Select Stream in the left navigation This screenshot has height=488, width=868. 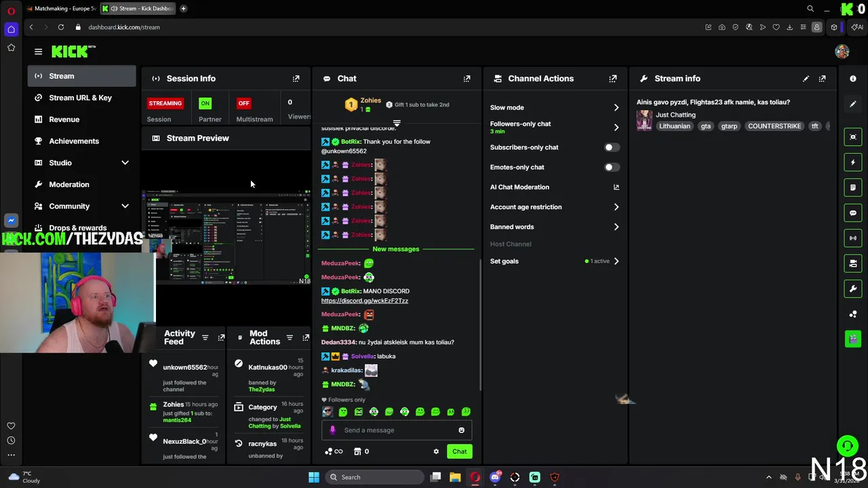(x=82, y=76)
